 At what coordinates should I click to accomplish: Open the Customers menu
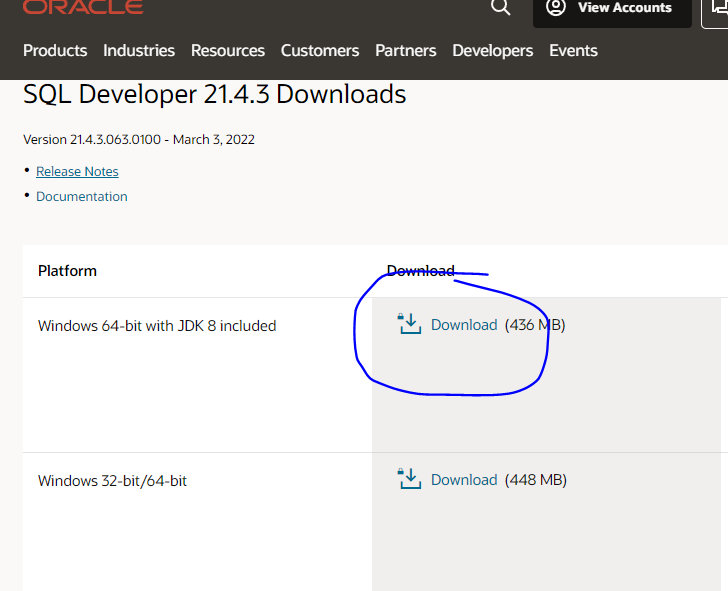[320, 50]
